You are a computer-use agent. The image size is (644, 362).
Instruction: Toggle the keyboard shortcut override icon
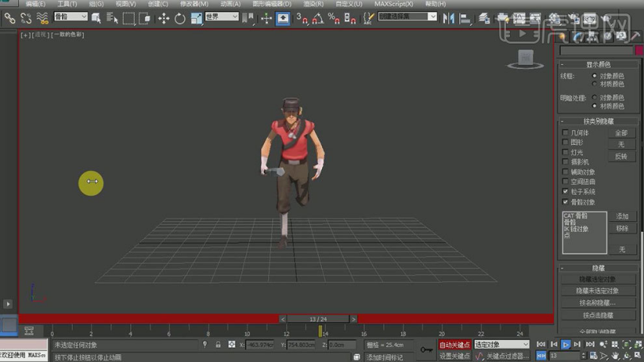(283, 18)
